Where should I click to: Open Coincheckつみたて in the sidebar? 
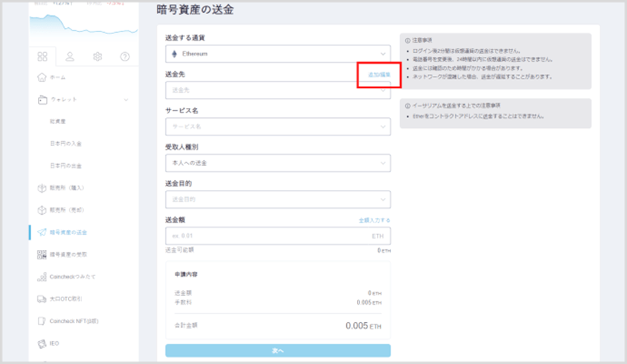tap(72, 276)
